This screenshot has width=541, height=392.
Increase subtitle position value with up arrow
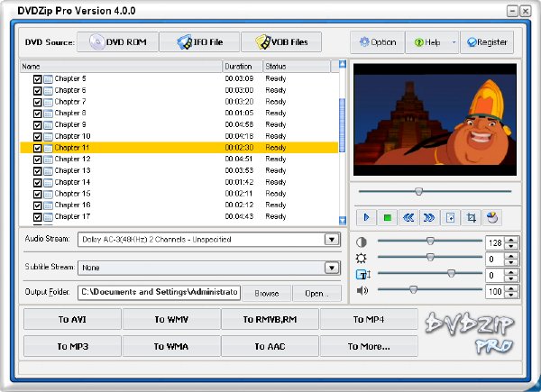point(511,271)
